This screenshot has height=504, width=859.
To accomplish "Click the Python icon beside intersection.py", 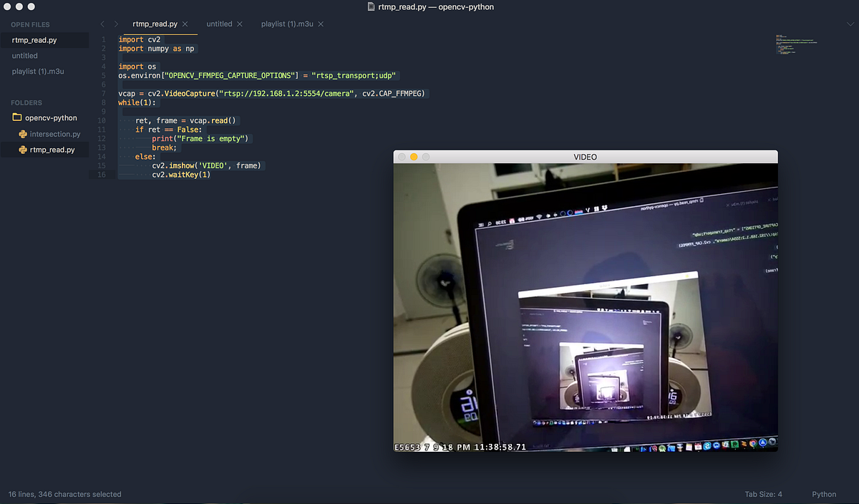I will click(x=24, y=134).
